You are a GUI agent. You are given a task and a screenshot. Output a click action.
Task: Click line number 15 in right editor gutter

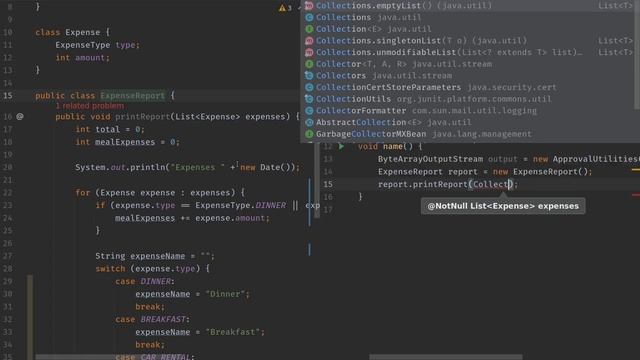click(328, 184)
